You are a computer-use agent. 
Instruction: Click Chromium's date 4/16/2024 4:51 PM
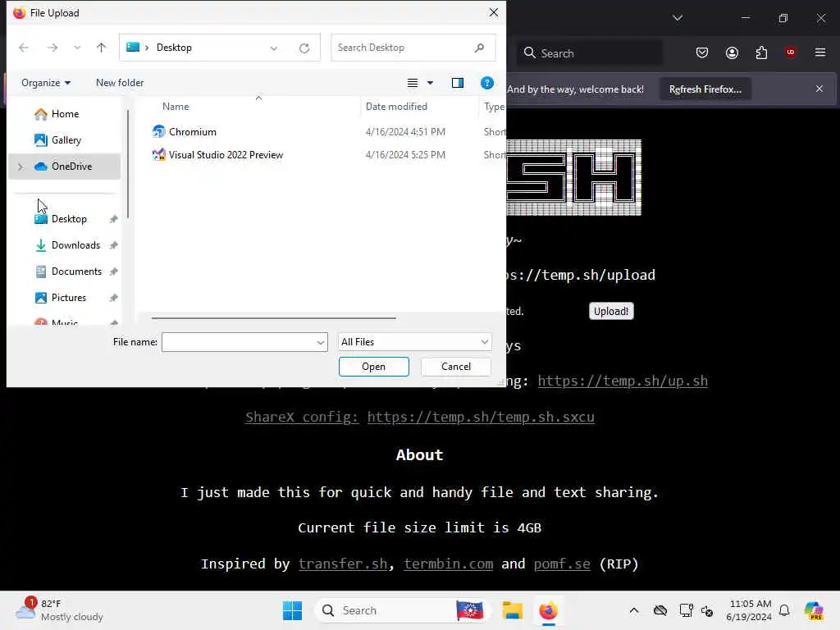[405, 132]
